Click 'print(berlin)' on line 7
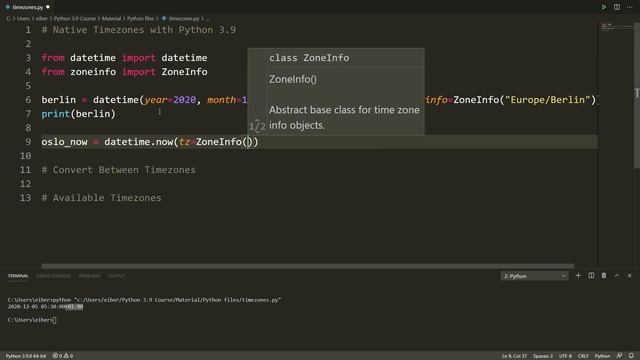Screen dimensions: 640x360 pyautogui.click(x=78, y=113)
